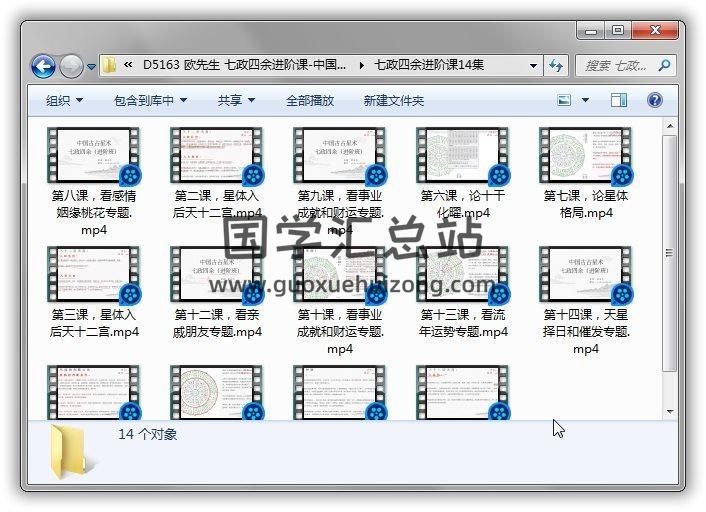Open the Help question mark icon
Screen dimensions: 706x512
(655, 100)
